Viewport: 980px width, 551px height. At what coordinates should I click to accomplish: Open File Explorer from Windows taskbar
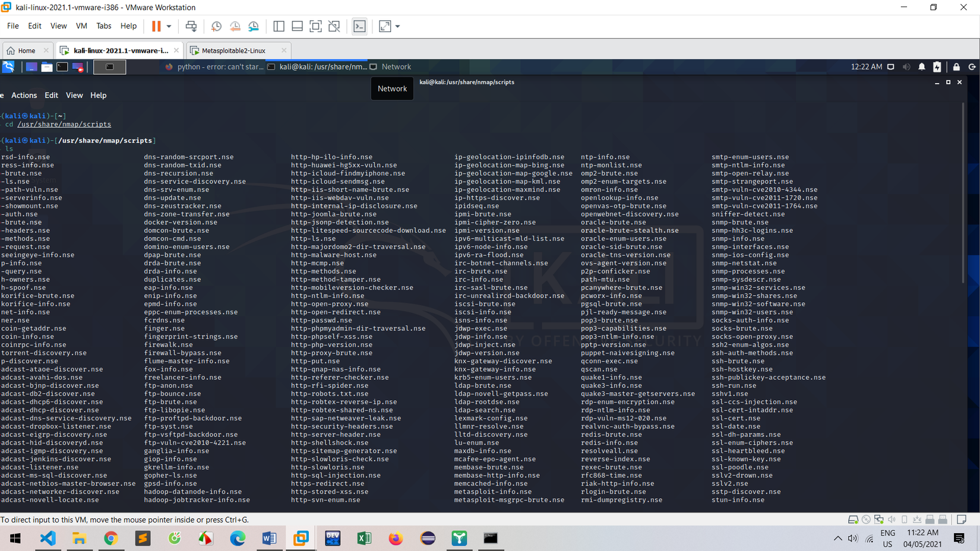79,539
